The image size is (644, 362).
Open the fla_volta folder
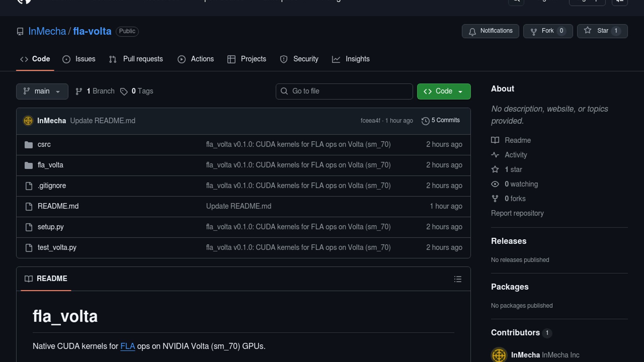50,165
